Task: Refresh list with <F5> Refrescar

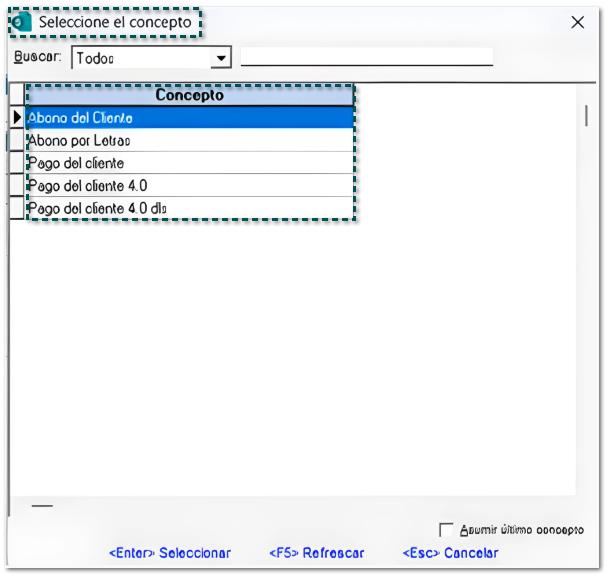Action: [317, 553]
